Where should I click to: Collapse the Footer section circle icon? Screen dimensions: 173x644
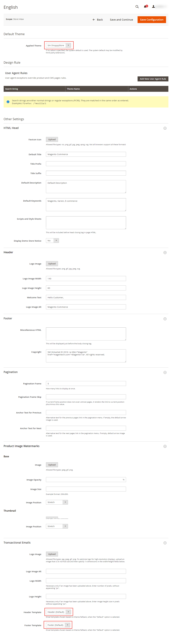click(x=165, y=319)
